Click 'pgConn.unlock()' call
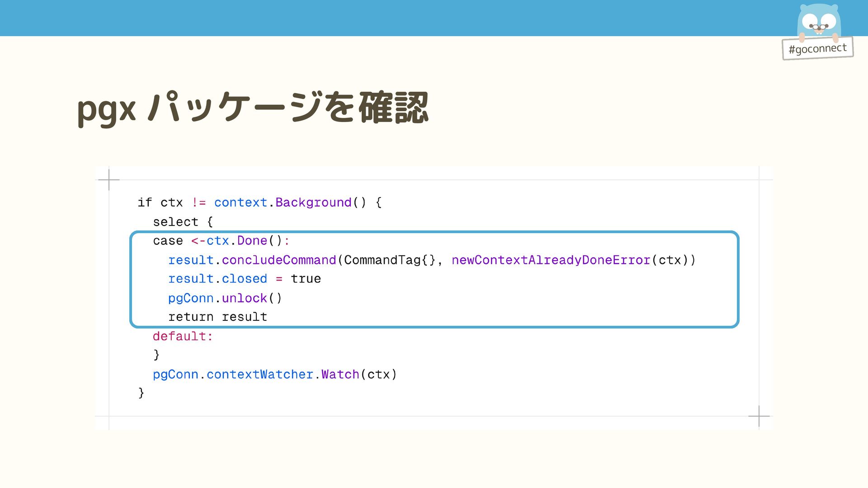 tap(225, 298)
